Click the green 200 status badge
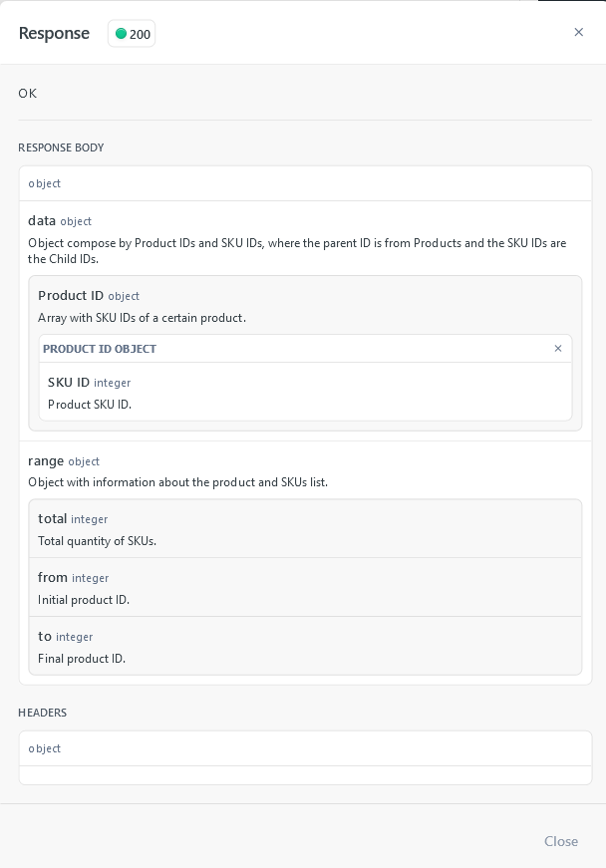606x868 pixels. click(132, 34)
